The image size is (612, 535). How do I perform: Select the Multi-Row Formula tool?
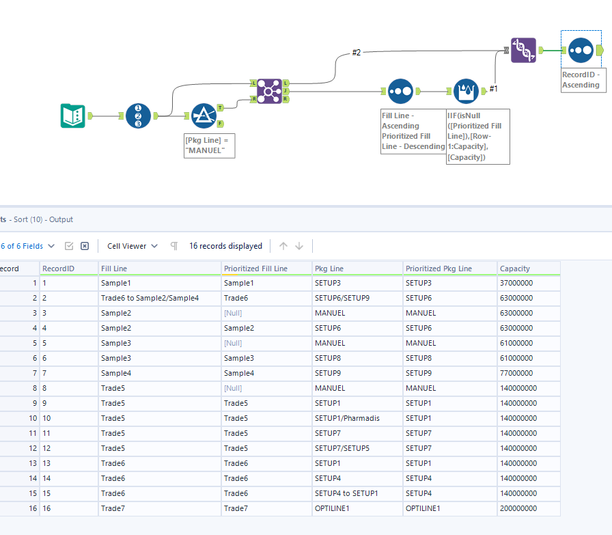click(466, 91)
